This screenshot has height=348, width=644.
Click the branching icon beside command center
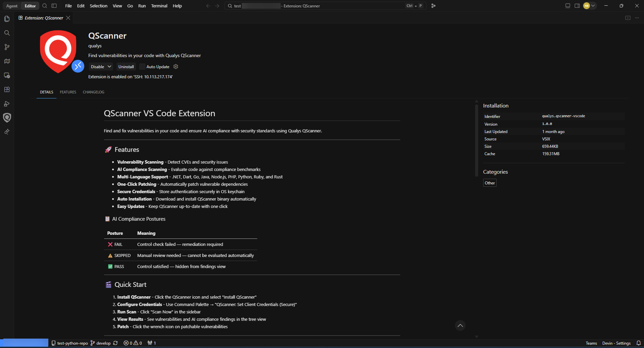click(x=433, y=6)
